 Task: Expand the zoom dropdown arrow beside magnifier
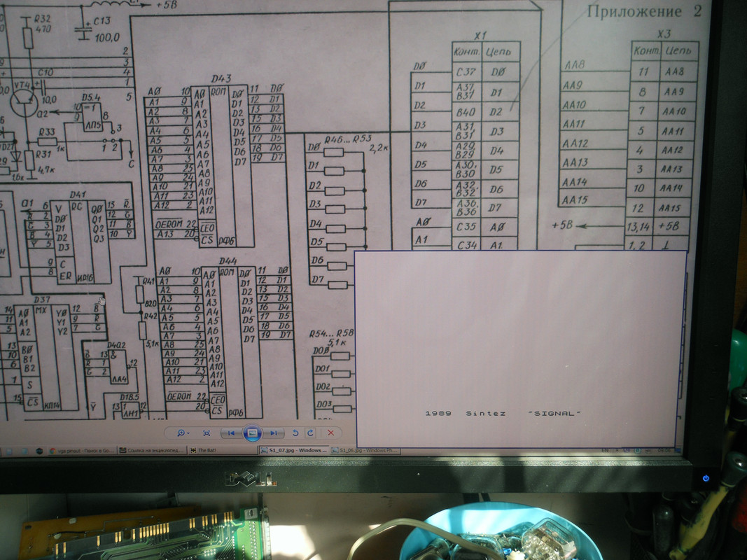[188, 433]
